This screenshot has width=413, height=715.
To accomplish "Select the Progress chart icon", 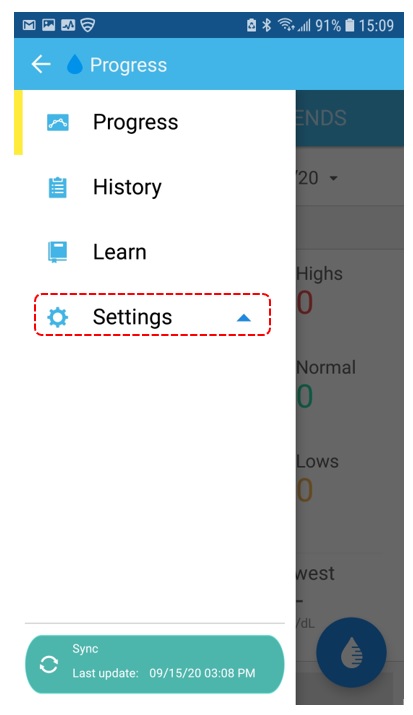I will click(x=58, y=122).
